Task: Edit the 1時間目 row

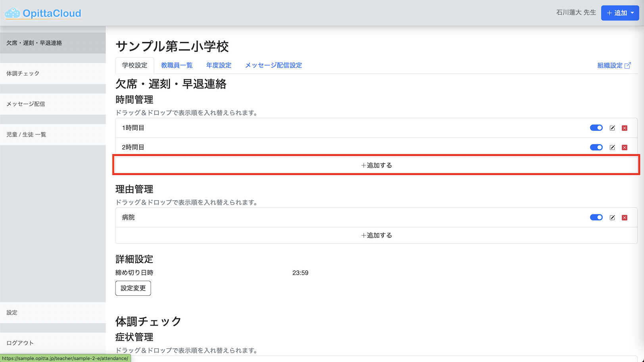Action: pos(612,128)
